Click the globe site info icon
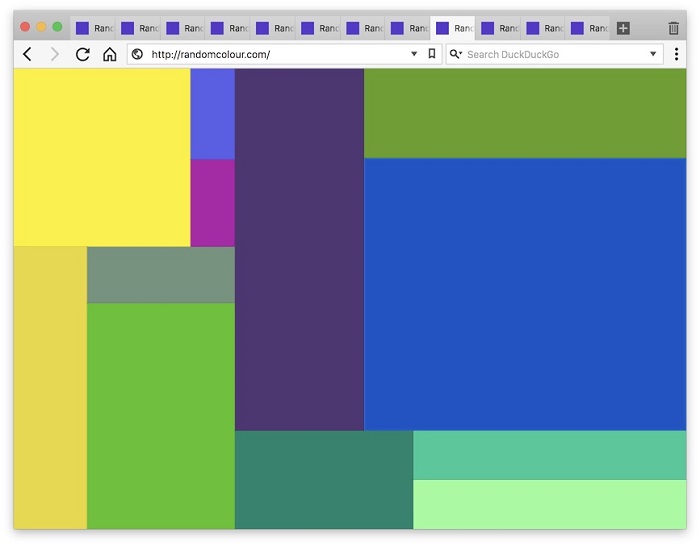The width and height of the screenshot is (700, 546). (138, 54)
